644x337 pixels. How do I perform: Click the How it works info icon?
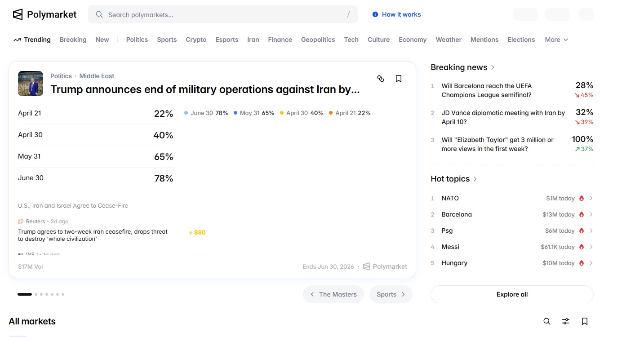coord(375,14)
